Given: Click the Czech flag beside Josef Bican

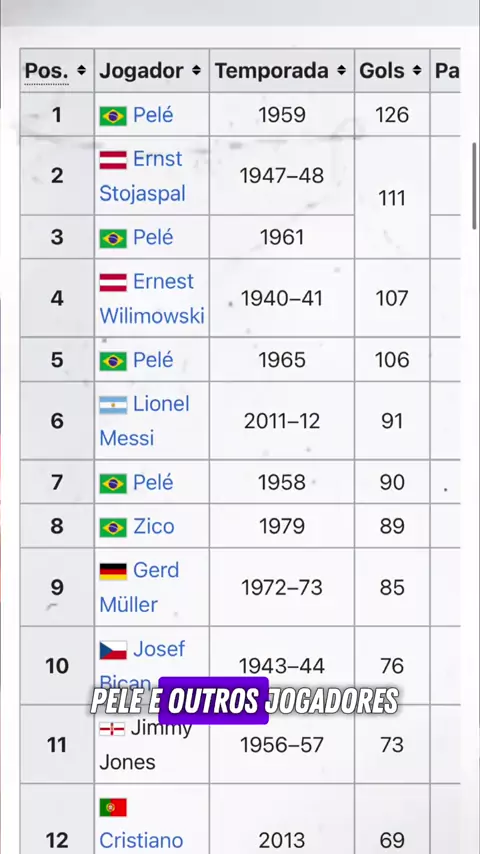Looking at the screenshot, I should pyautogui.click(x=113, y=650).
